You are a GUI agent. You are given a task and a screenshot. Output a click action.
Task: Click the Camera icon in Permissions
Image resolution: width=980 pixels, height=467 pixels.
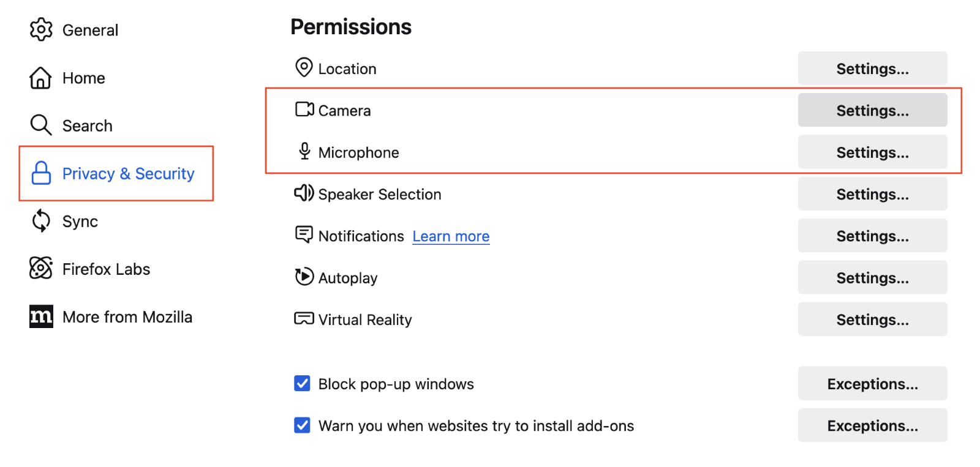304,110
